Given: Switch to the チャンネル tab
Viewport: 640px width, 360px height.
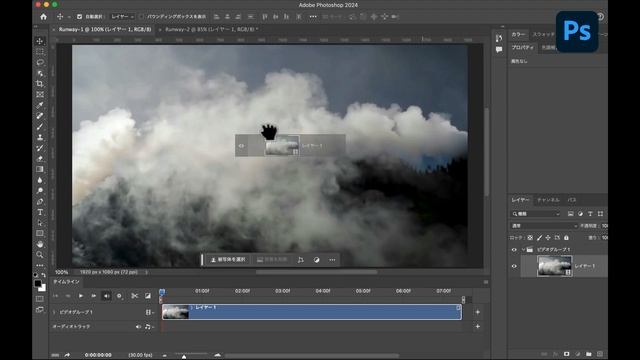Looking at the screenshot, I should (x=548, y=200).
